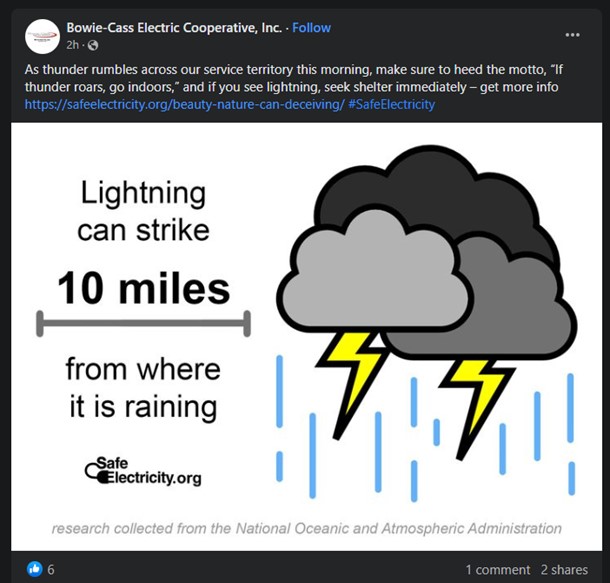View the 2 shares list

pyautogui.click(x=566, y=569)
